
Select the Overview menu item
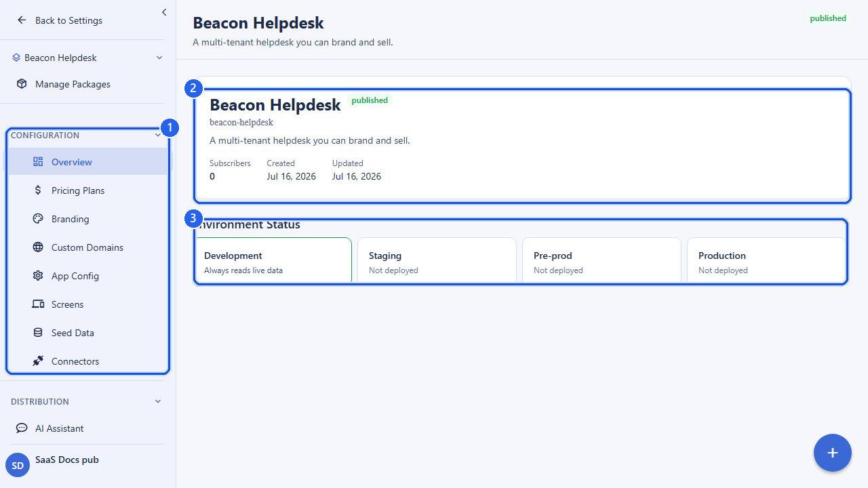pyautogui.click(x=87, y=162)
